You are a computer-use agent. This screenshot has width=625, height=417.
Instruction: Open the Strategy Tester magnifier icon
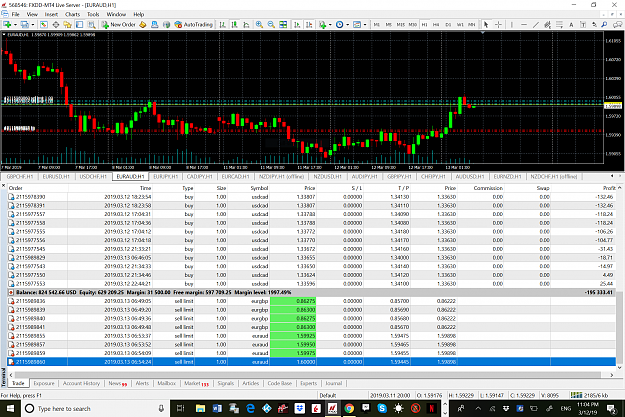(x=91, y=25)
